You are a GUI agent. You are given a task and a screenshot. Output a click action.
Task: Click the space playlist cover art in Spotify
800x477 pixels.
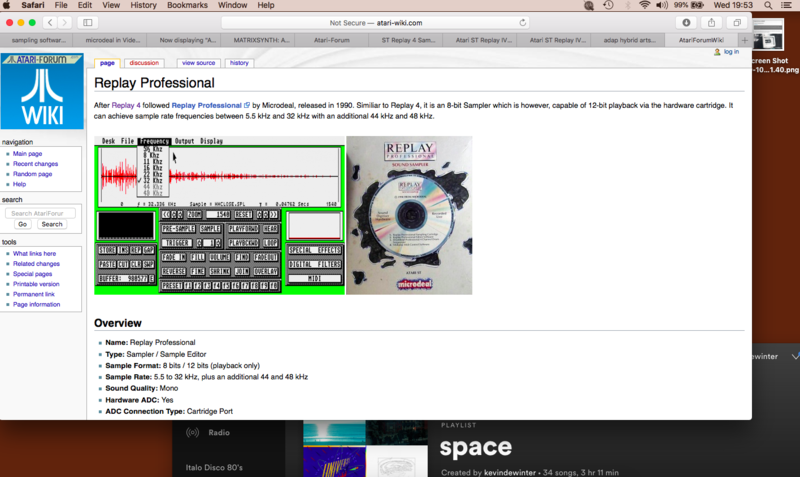pos(365,448)
